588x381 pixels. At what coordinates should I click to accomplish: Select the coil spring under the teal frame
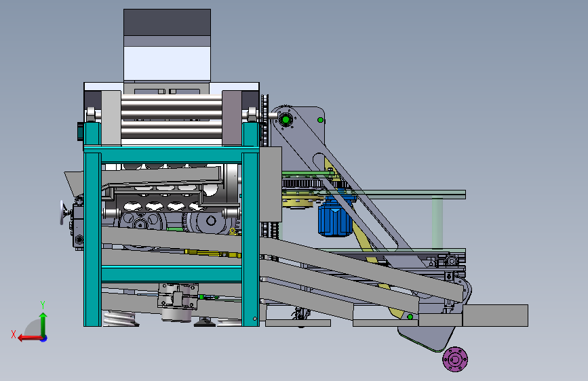(119, 319)
